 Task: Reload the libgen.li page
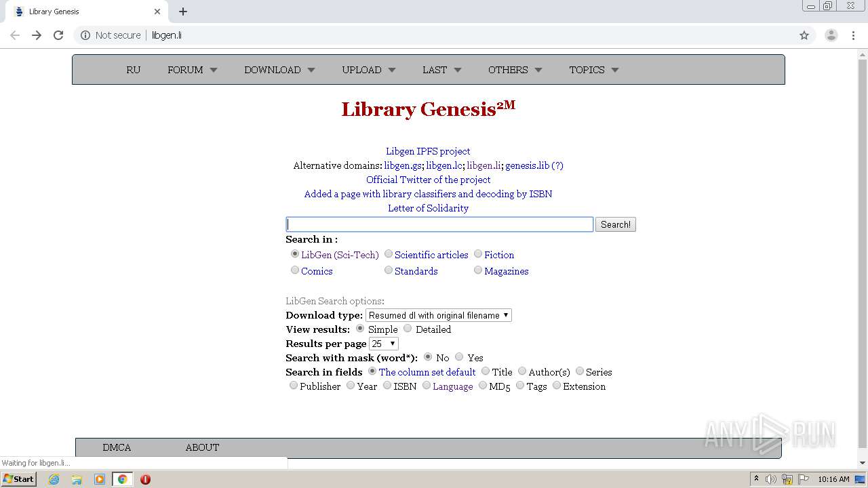click(58, 35)
